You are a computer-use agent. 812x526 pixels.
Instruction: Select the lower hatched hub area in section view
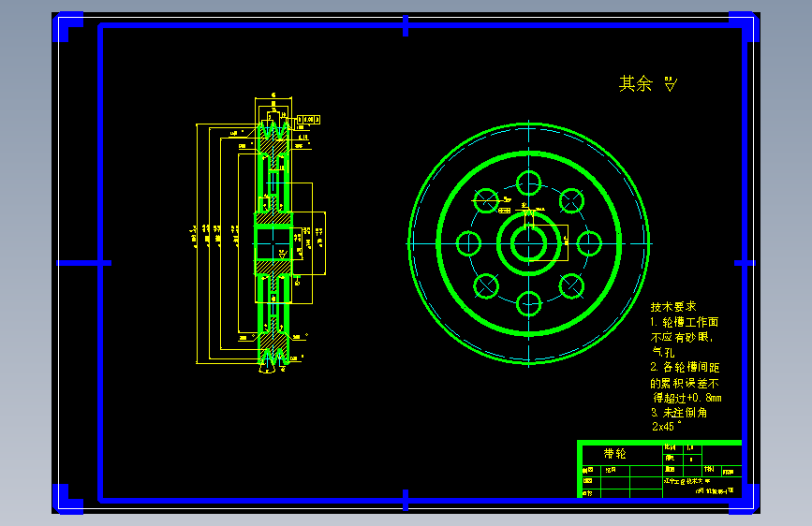click(273, 268)
